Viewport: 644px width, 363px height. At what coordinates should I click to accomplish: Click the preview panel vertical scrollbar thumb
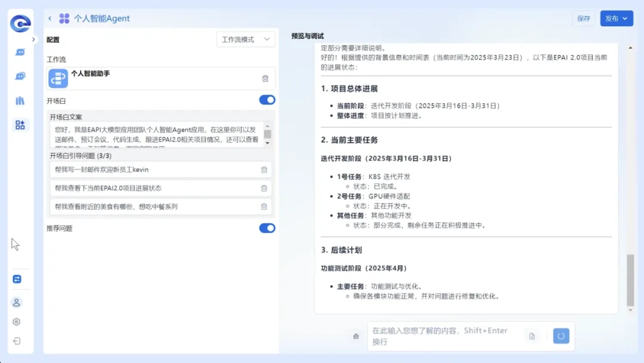coord(630,279)
